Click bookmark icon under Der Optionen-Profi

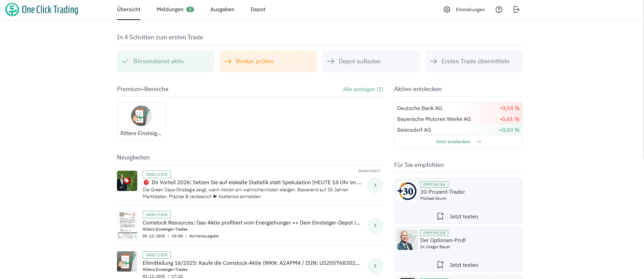[x=440, y=265]
